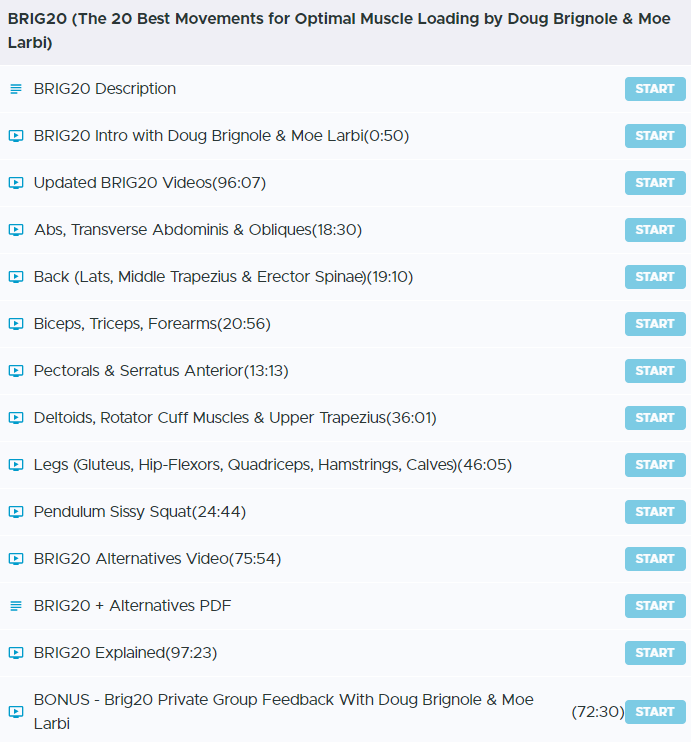691x742 pixels.
Task: Click the document icon beside BRIG20 Description
Action: [x=15, y=89]
